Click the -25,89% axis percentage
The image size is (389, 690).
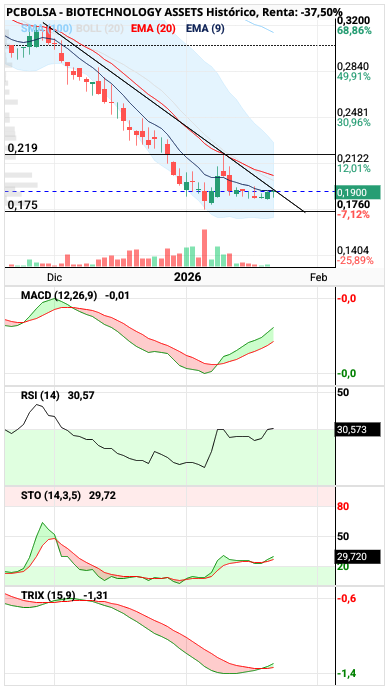[x=355, y=260]
